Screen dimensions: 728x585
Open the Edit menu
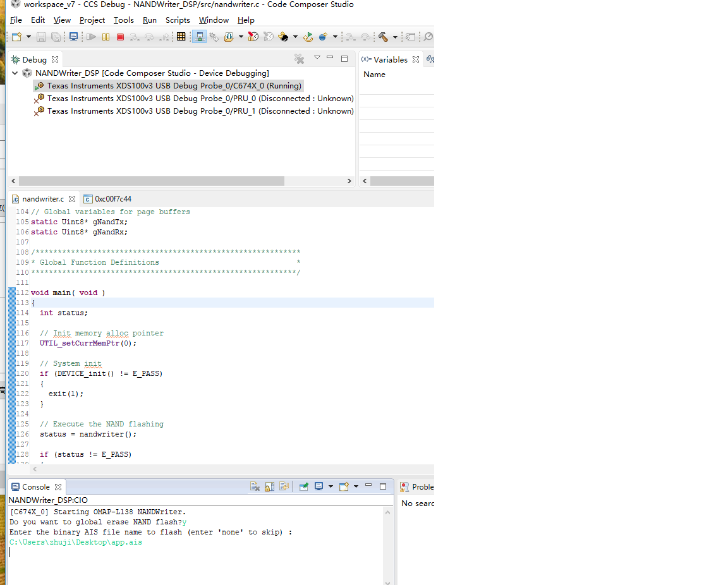[x=38, y=20]
